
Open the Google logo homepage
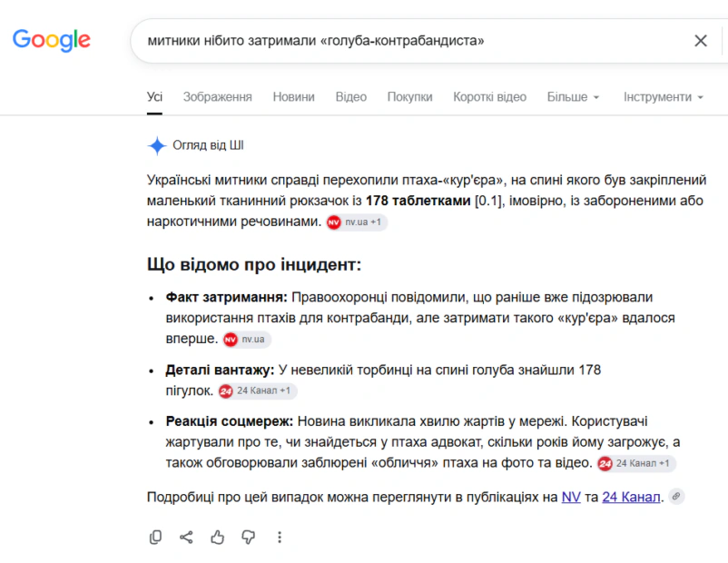coord(51,41)
